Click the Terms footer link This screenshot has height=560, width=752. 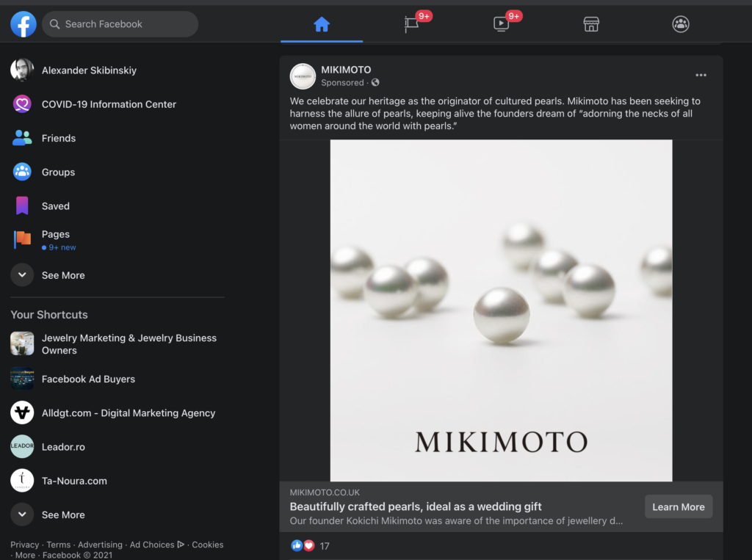[x=59, y=545]
